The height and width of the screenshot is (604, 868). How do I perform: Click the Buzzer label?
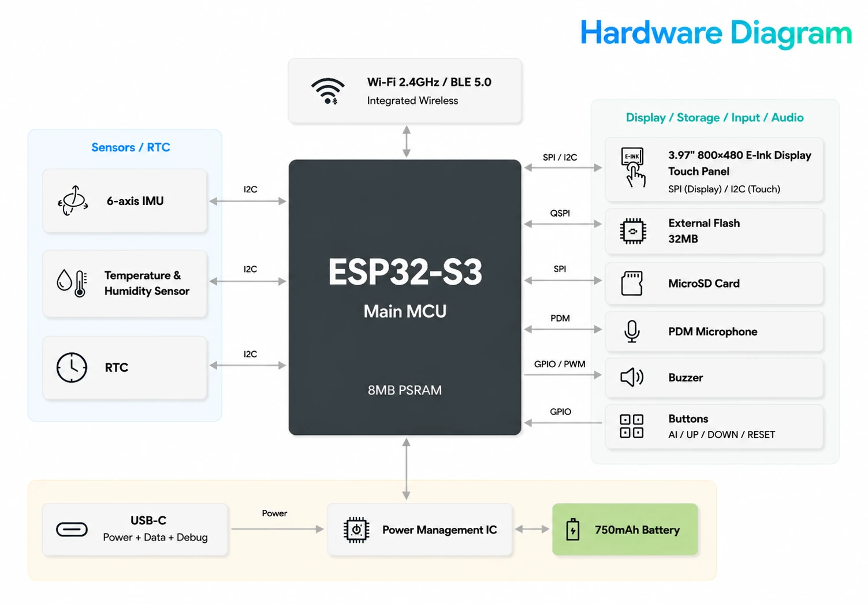(x=686, y=378)
